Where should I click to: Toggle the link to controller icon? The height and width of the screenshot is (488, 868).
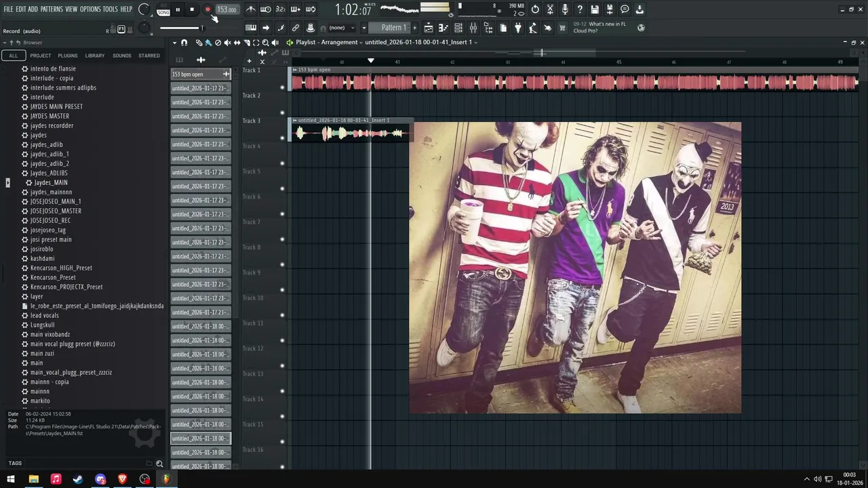click(x=296, y=28)
